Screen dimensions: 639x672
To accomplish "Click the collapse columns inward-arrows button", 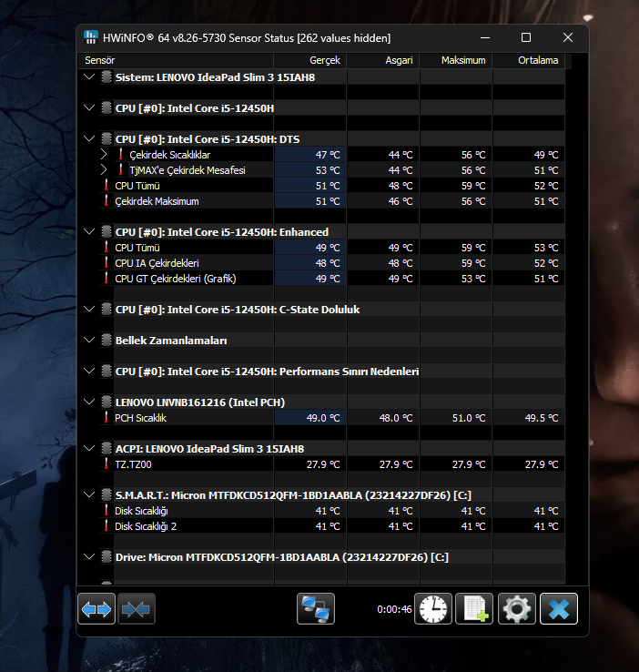I will click(x=137, y=608).
